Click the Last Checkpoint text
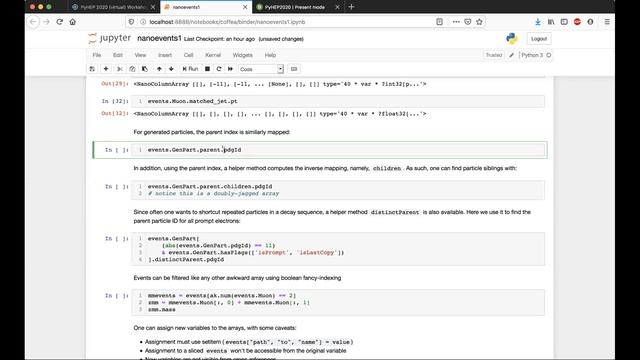640x360 pixels. pyautogui.click(x=219, y=39)
